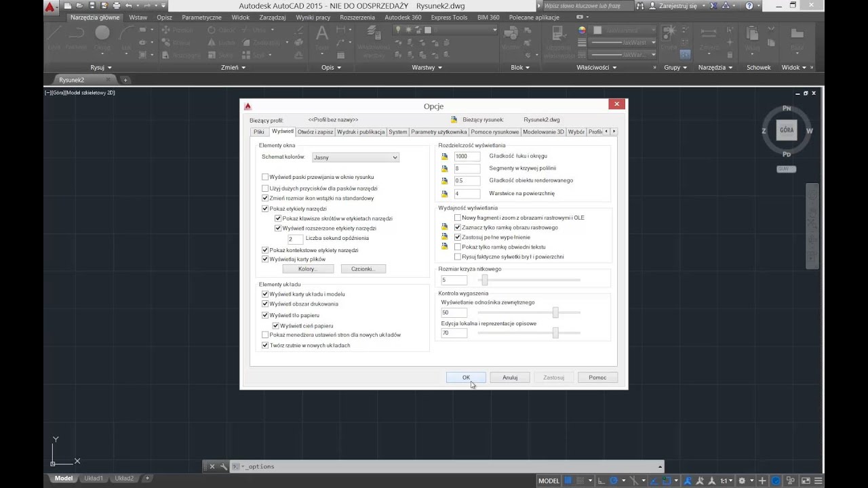
Task: Click the wrench icon on the command line
Action: [x=222, y=466]
